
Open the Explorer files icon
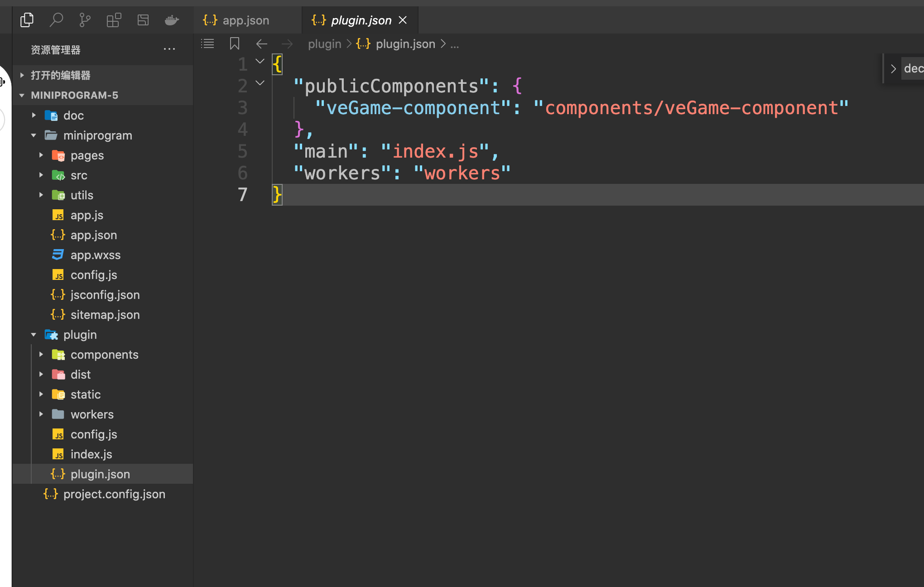click(27, 20)
